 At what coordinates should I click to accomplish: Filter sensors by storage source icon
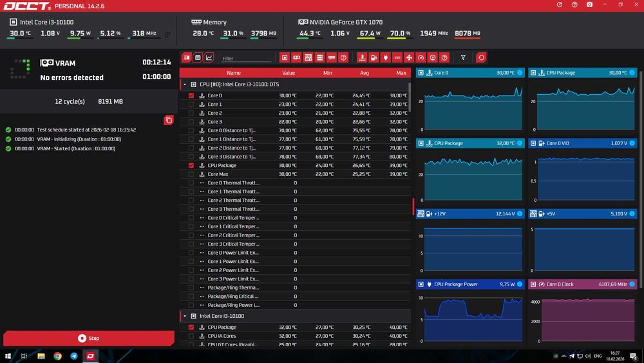click(x=320, y=57)
